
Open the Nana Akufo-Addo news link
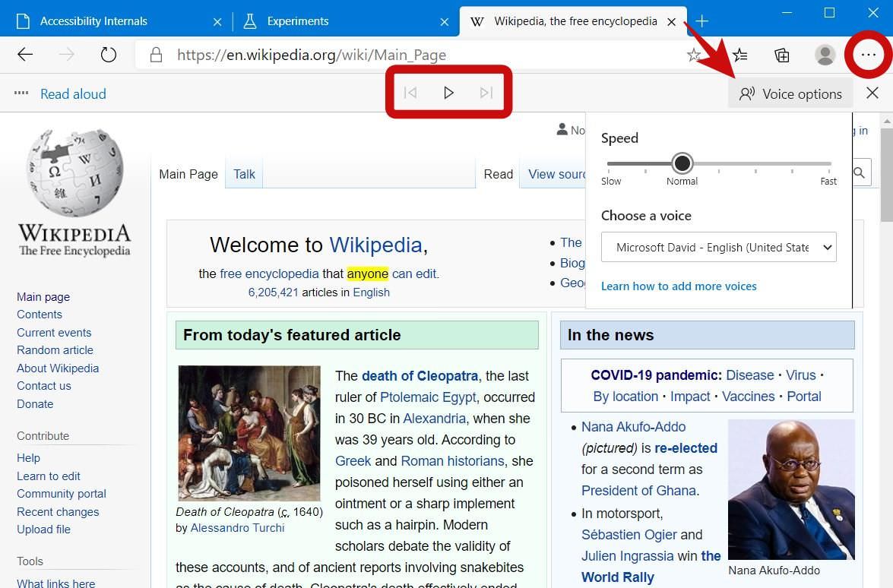tap(633, 427)
